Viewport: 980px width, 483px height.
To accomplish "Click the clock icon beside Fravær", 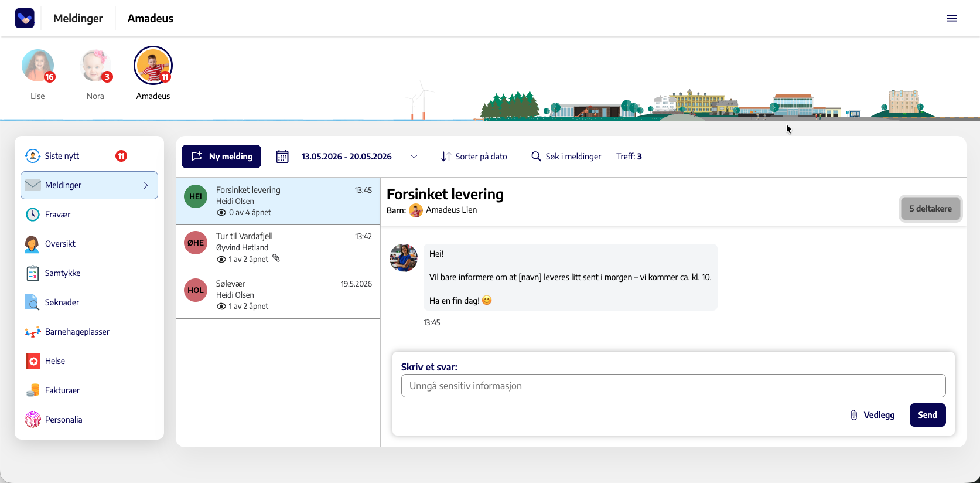I will point(33,215).
